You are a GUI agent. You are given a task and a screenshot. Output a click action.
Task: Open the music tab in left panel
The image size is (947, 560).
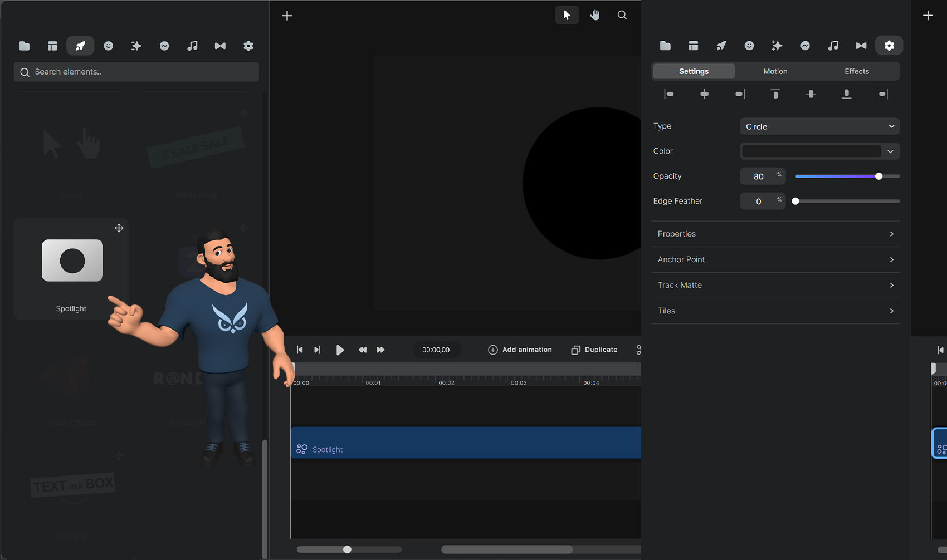[192, 46]
